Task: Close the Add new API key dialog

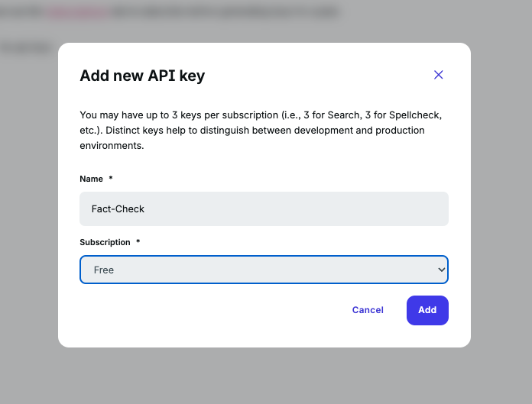Action: pyautogui.click(x=438, y=75)
